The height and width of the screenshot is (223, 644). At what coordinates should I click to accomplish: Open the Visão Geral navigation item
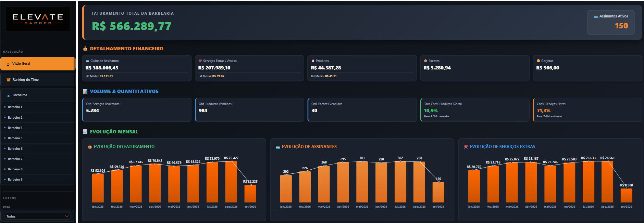click(38, 64)
